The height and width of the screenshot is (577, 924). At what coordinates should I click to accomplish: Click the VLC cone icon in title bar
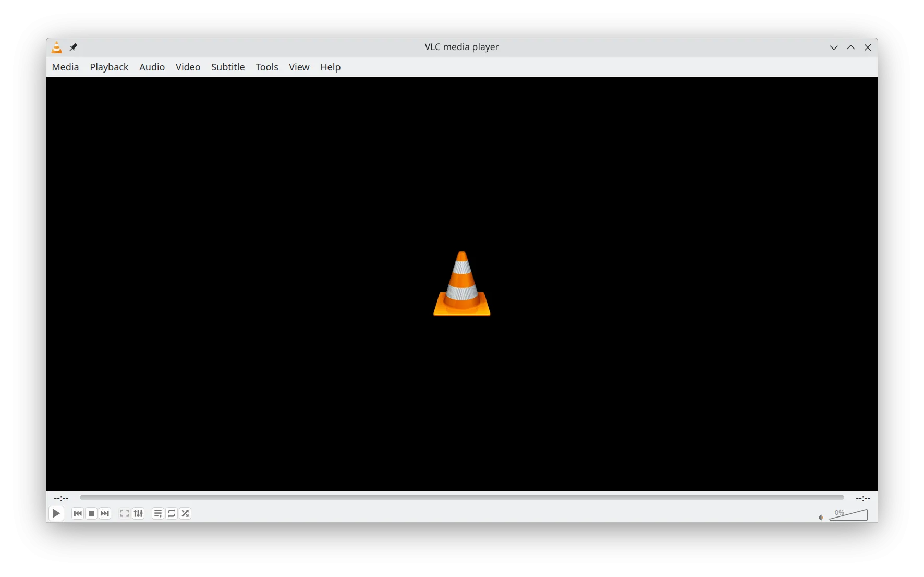tap(56, 47)
